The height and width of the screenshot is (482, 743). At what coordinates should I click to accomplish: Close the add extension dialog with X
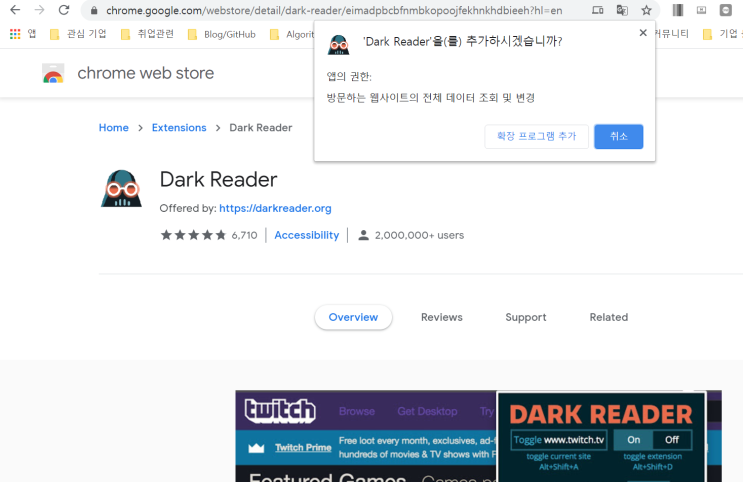643,33
